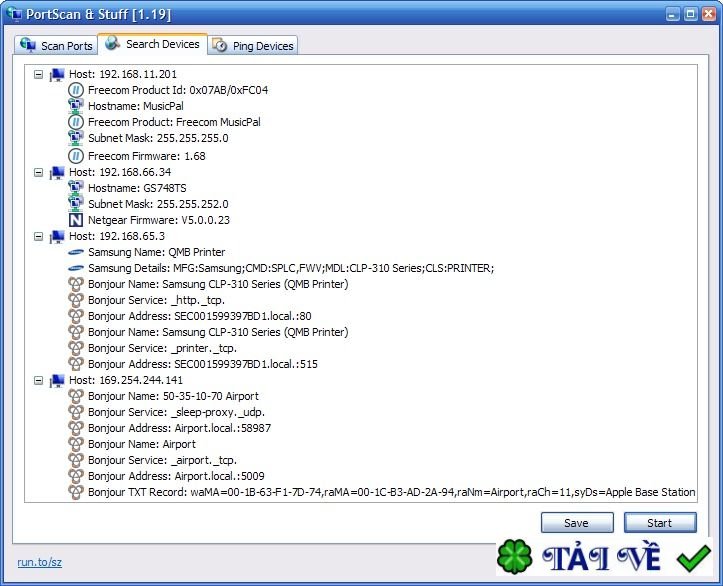Click the Save button
Screen dimensions: 723x586
577,523
